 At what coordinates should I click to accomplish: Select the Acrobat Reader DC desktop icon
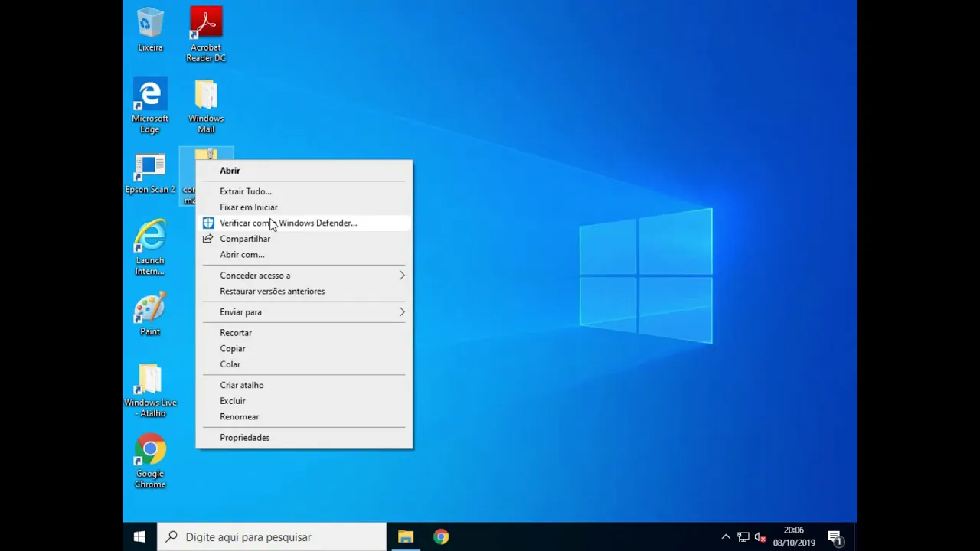click(x=206, y=34)
